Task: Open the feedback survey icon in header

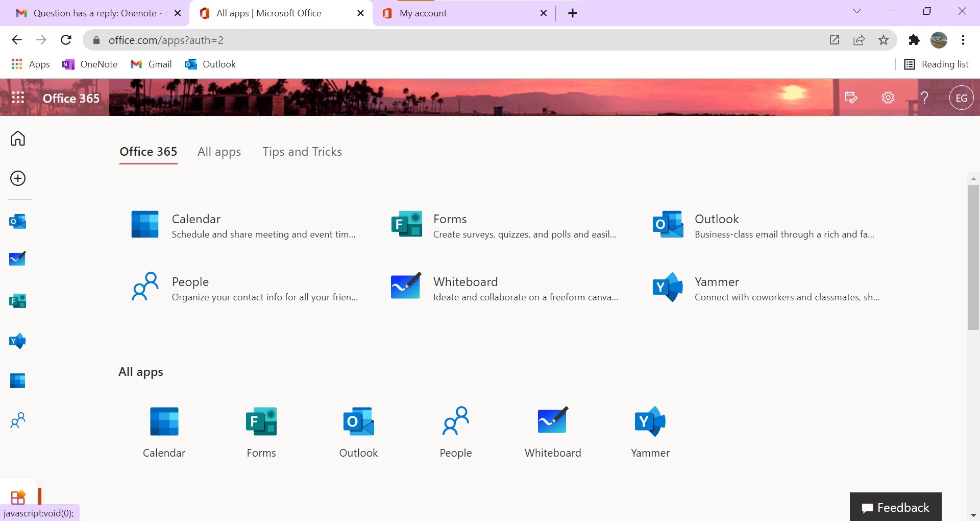Action: 851,98
